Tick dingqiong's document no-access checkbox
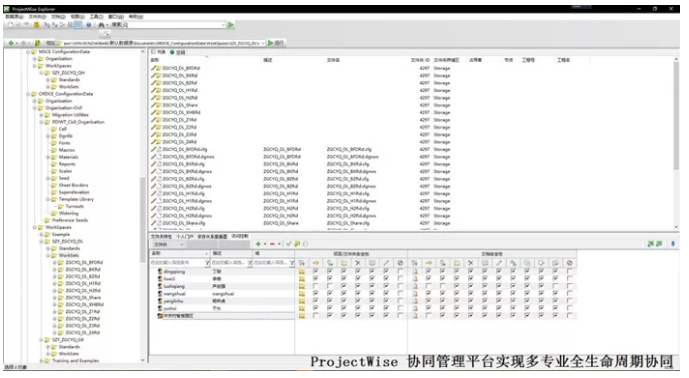Image resolution: width=689 pixels, height=378 pixels. [x=569, y=272]
